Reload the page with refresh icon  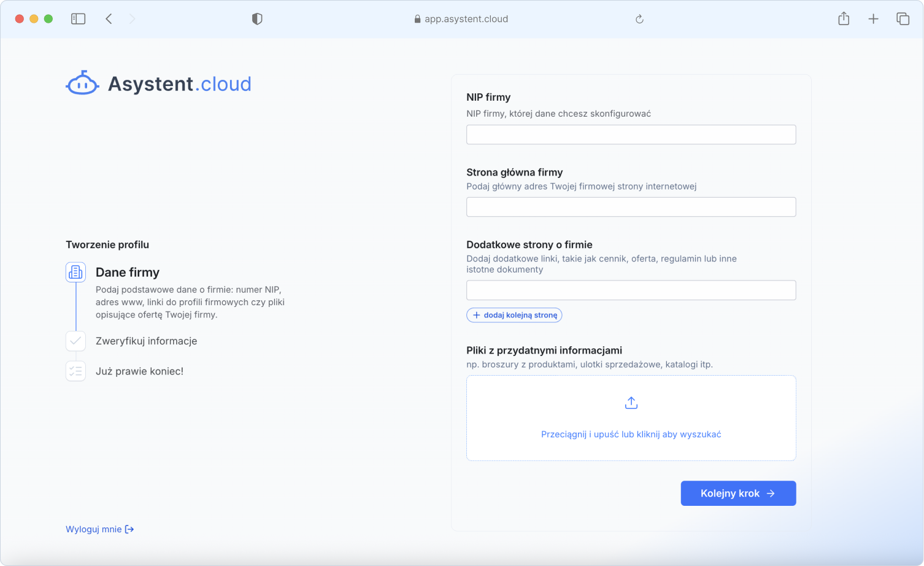click(x=639, y=19)
